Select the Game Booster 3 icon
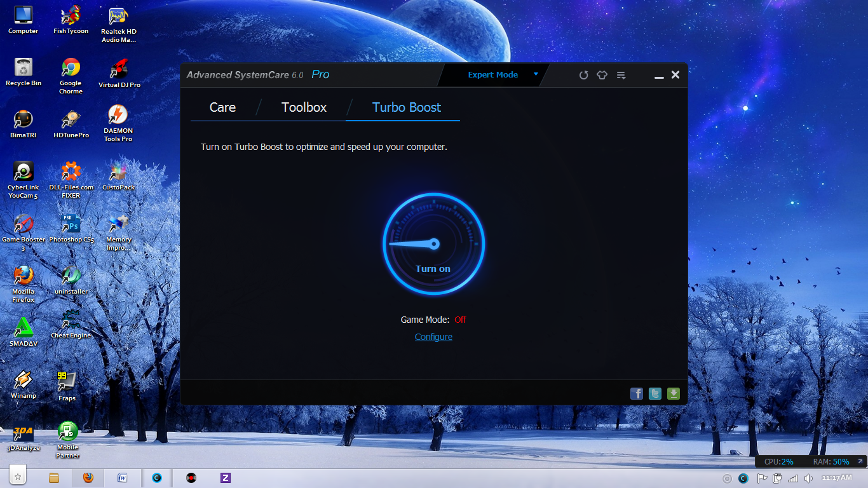The image size is (868, 488). 24,233
